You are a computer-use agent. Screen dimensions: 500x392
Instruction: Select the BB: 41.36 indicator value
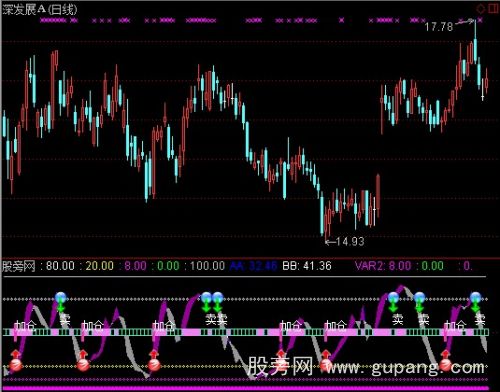pos(307,266)
